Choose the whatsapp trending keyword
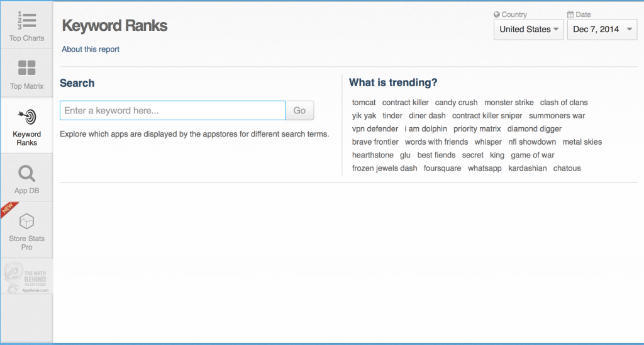Viewport: 644px width, 345px height. point(484,169)
